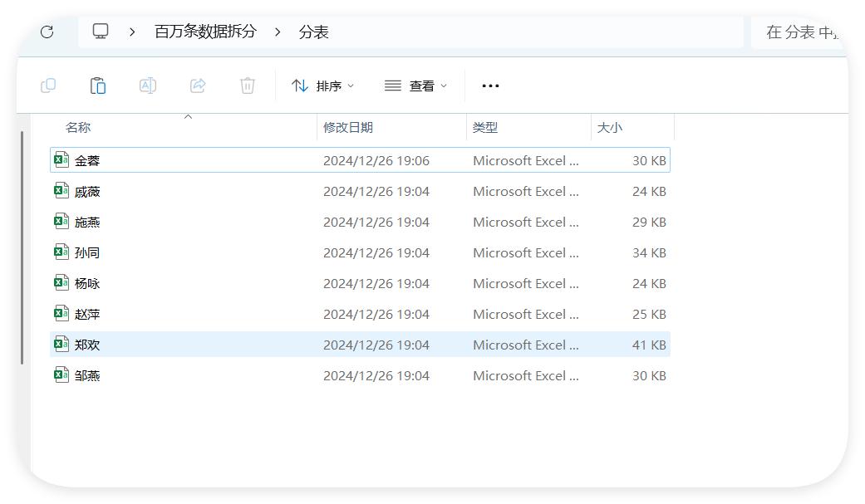
Task: Click the Excel icon of file 杨咏
Action: tap(61, 283)
